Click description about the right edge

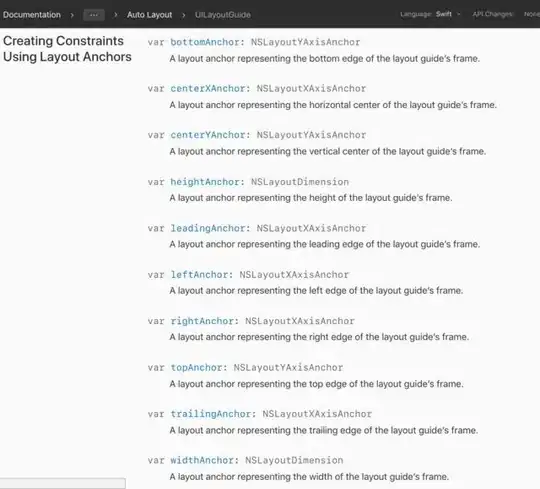coord(319,337)
